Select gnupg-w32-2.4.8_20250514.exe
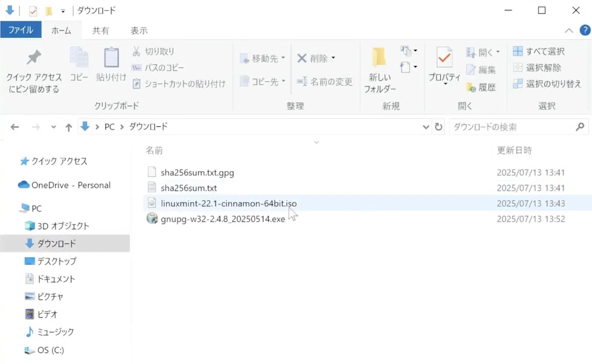Viewport: 592px width, 364px height. [x=223, y=218]
